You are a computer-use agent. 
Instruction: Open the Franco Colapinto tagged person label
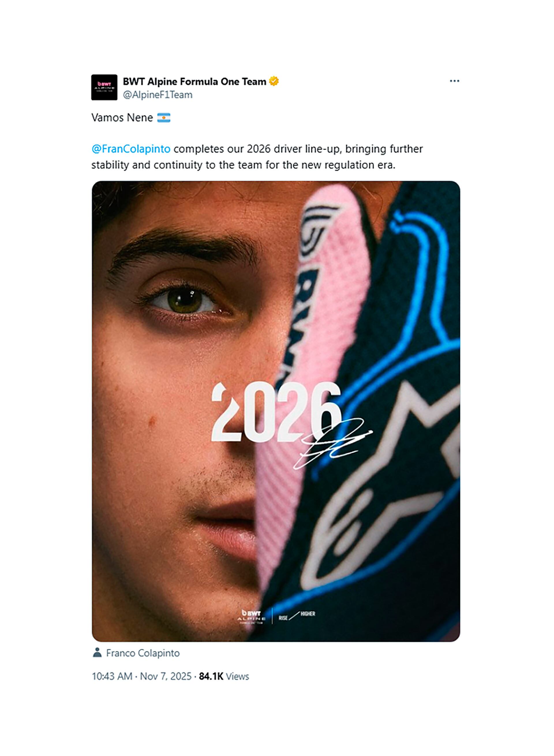coord(143,653)
